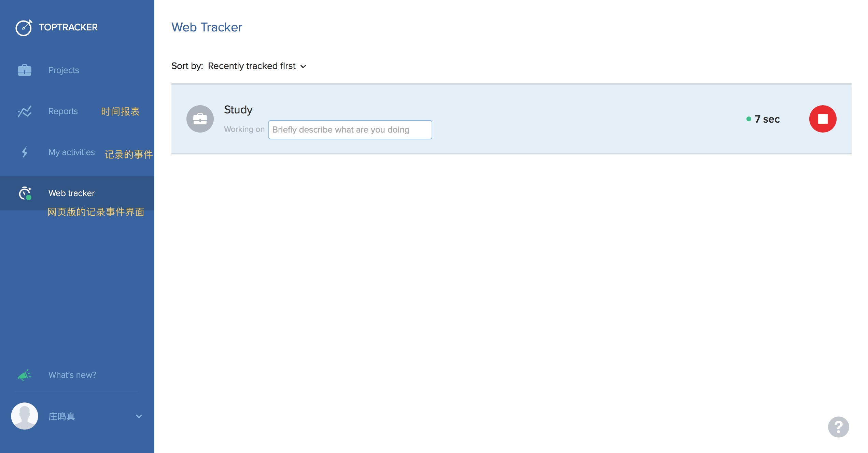868x453 pixels.
Task: Click the Study project title
Action: click(x=238, y=110)
